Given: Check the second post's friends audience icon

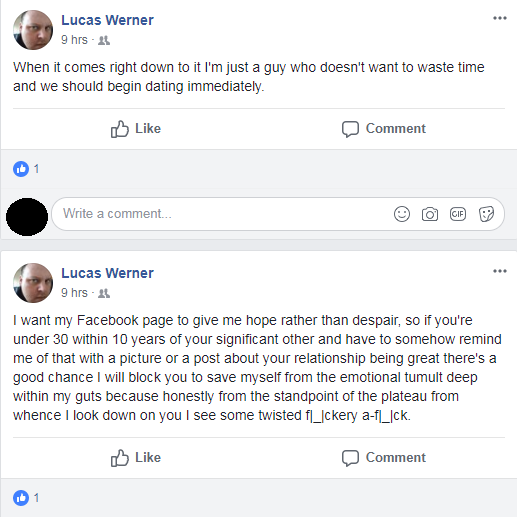Looking at the screenshot, I should click(x=104, y=293).
